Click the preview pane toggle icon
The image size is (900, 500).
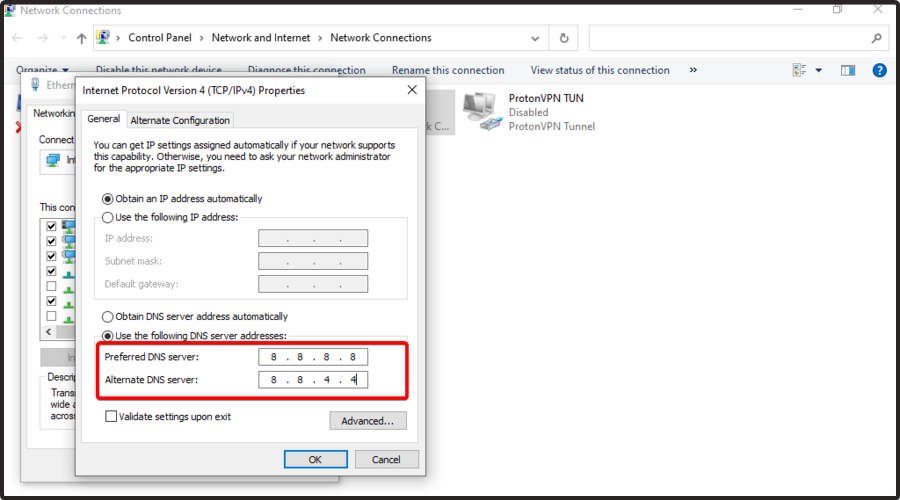tap(848, 71)
